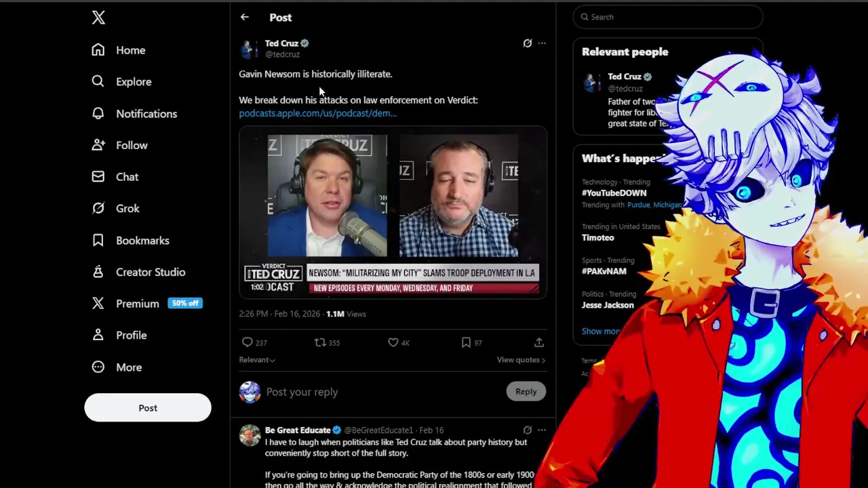868x488 pixels.
Task: Click Post your reply text field
Action: point(302,392)
